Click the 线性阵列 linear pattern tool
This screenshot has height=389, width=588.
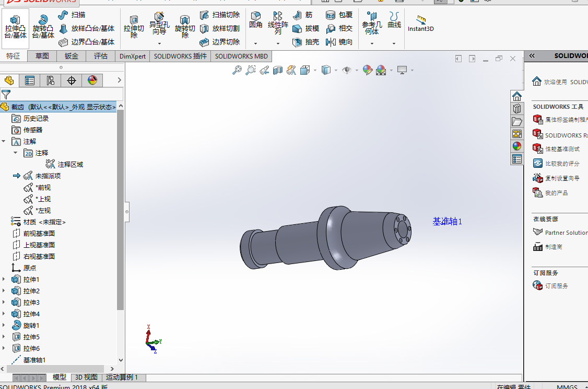point(278,24)
